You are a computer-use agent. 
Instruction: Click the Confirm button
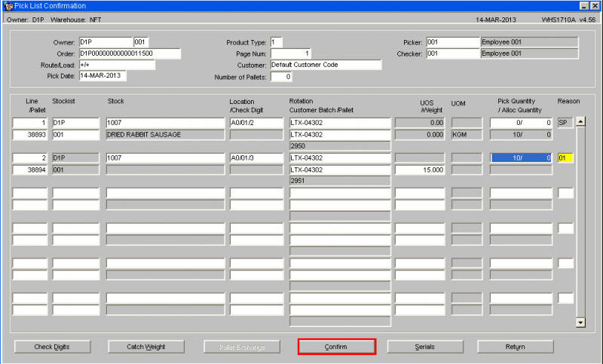[336, 347]
